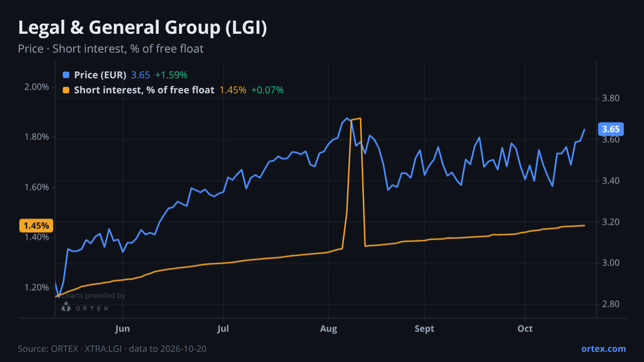Click the Aug x-axis label

(328, 328)
